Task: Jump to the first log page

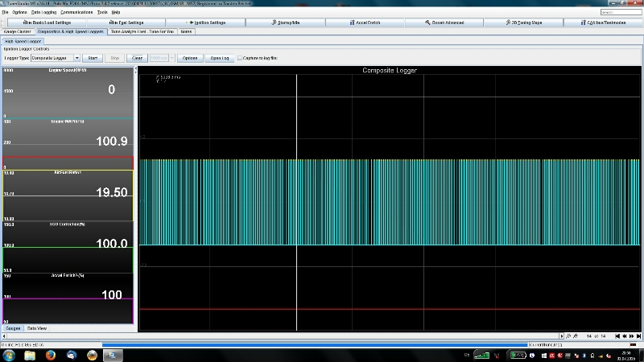Action: click(617, 336)
